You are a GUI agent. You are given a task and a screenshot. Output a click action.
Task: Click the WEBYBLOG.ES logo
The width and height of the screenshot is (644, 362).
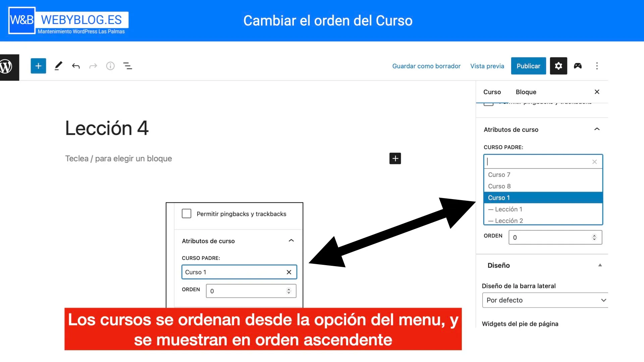coord(68,21)
